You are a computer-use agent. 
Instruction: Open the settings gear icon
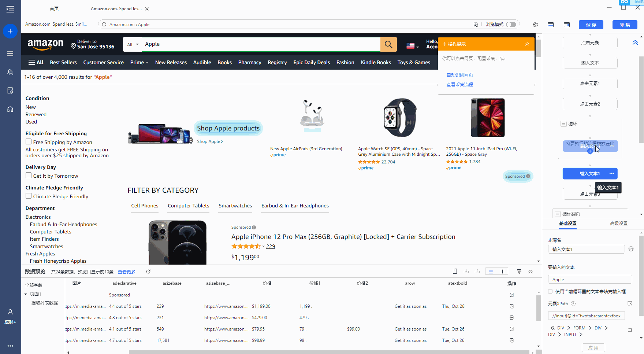[x=535, y=25]
